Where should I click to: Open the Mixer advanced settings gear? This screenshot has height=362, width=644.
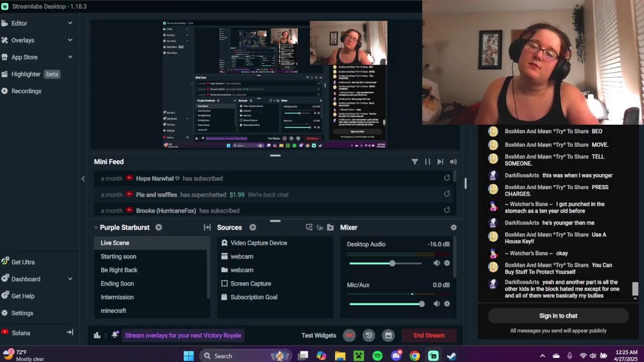pos(453,227)
